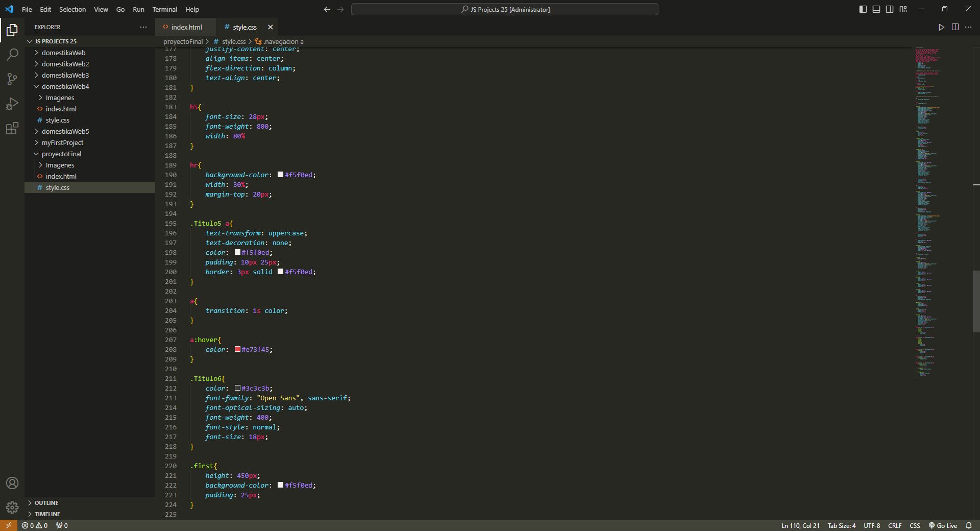
Task: Click ports forwarded indicator in status bar
Action: coord(62,525)
